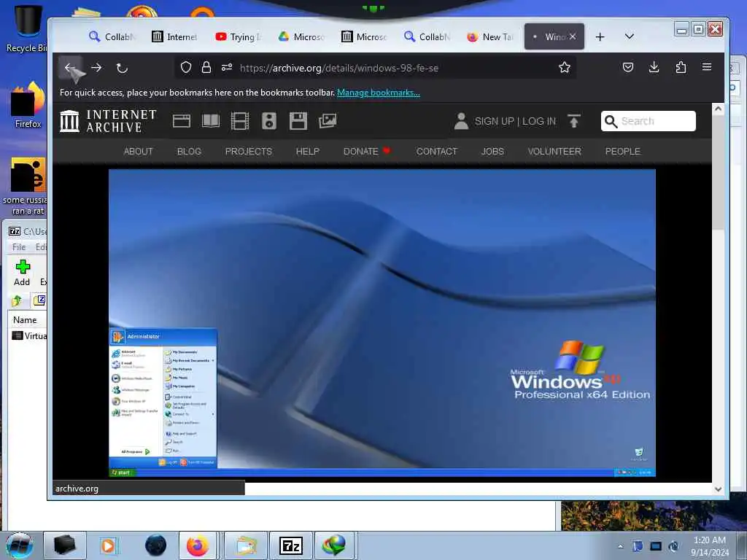This screenshot has width=747, height=560.
Task: Open Internet Download Manager taskbar icon
Action: click(335, 545)
